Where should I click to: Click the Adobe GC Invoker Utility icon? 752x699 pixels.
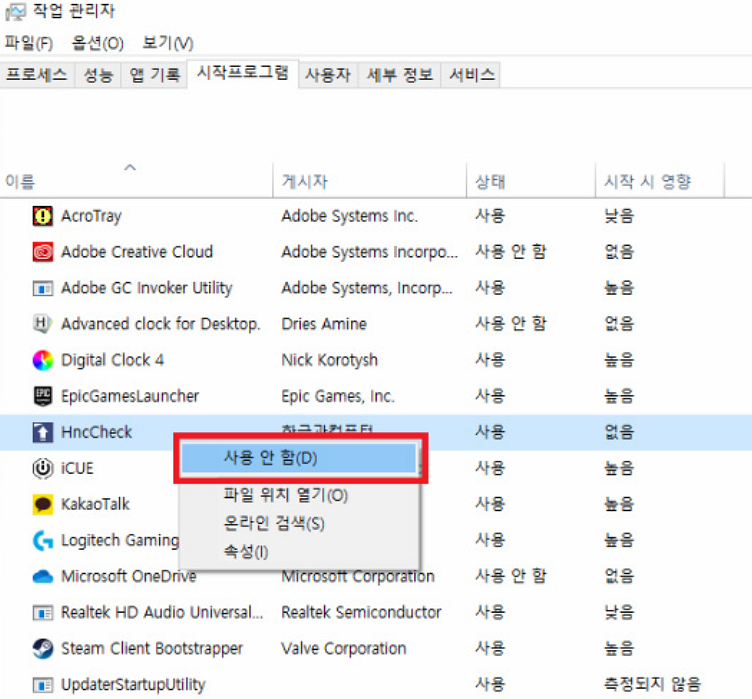click(x=43, y=288)
